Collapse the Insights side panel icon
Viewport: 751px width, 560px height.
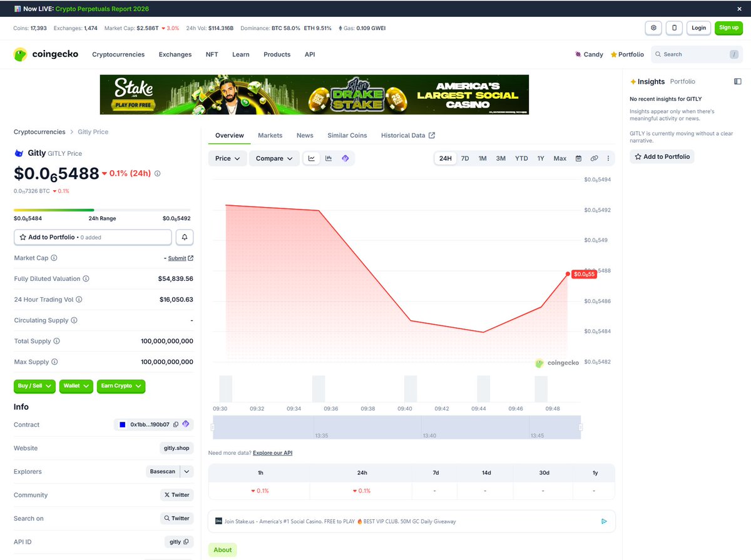click(x=737, y=81)
